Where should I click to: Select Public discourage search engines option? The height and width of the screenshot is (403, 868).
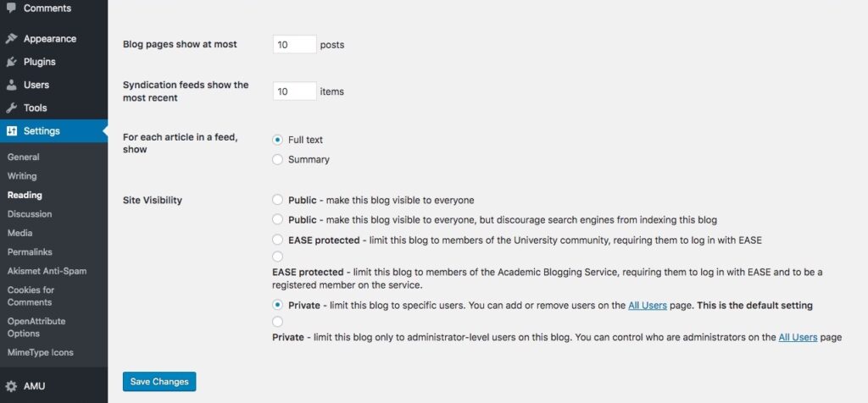click(277, 220)
